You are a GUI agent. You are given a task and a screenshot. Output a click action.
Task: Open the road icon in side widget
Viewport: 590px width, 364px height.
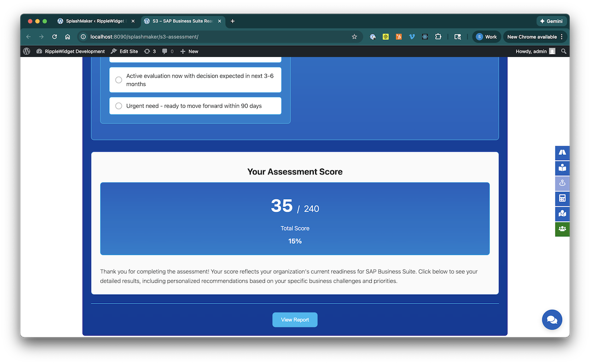(562, 153)
